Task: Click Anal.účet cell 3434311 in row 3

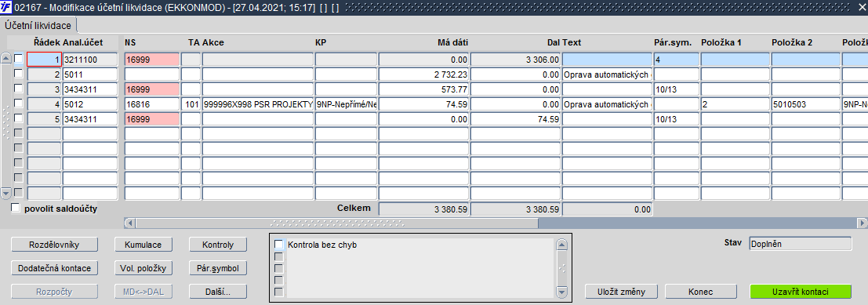Action: (x=90, y=89)
